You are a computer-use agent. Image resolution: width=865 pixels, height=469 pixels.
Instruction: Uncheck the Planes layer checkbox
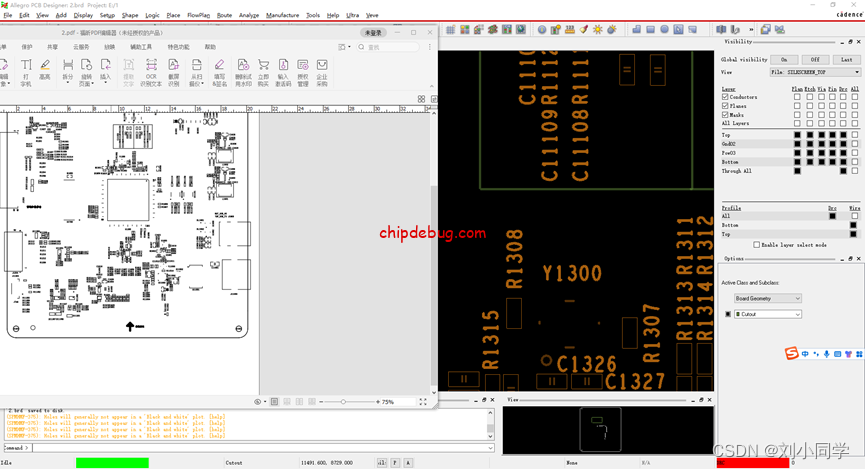tap(725, 106)
